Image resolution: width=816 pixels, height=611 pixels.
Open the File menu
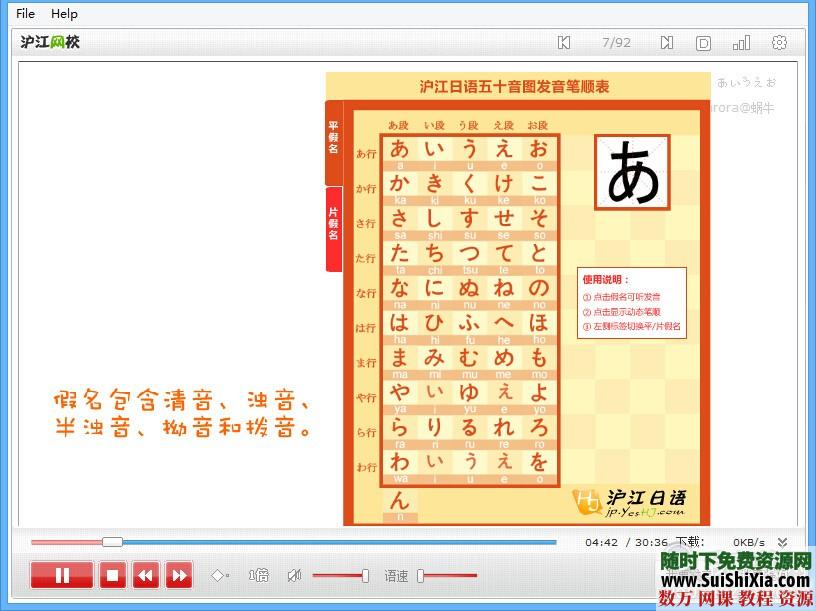point(25,13)
